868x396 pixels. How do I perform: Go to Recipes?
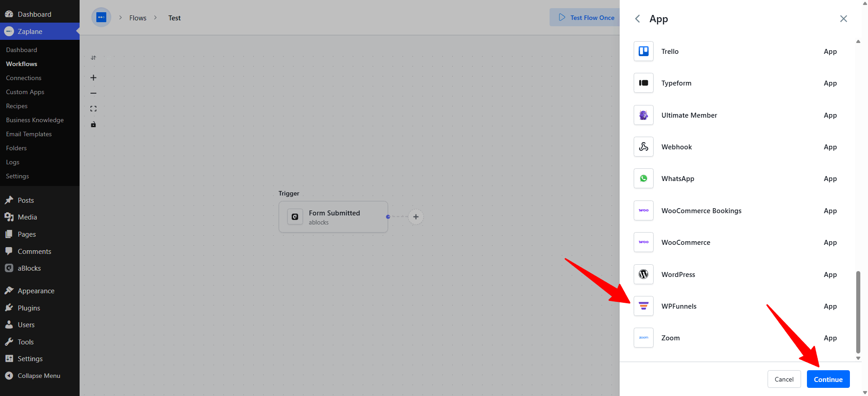(17, 106)
